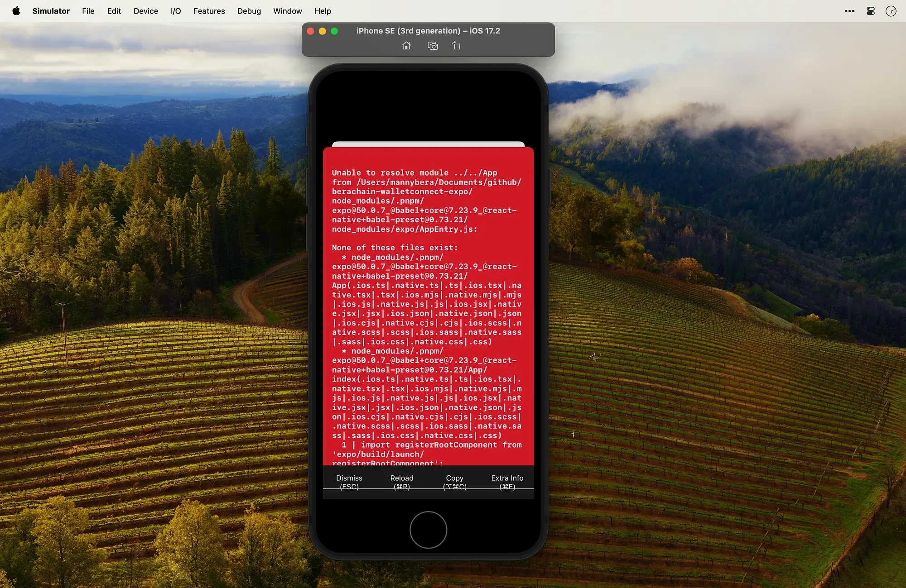Copy the error message text
906x588 pixels.
(454, 482)
